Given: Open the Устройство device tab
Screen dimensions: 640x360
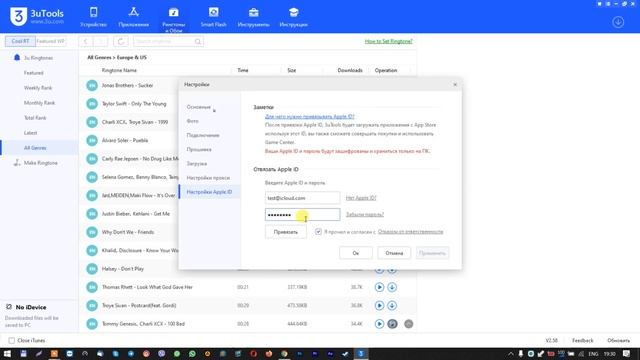Looking at the screenshot, I should 93,17.
